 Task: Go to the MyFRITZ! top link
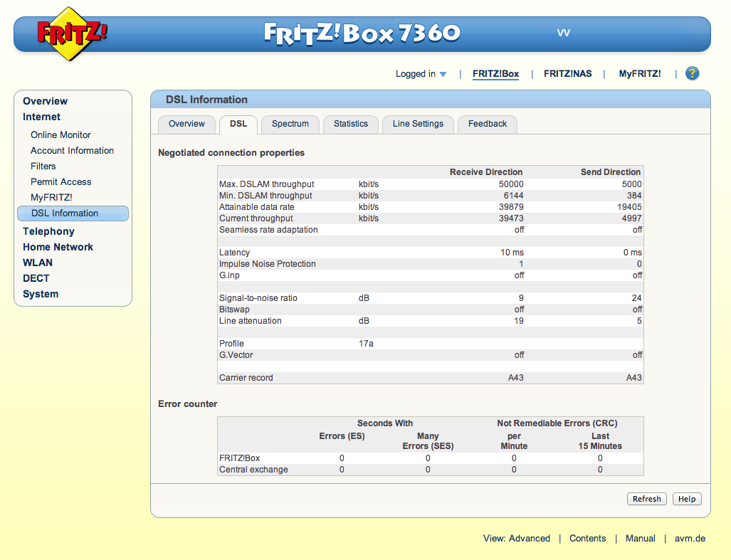tap(639, 74)
